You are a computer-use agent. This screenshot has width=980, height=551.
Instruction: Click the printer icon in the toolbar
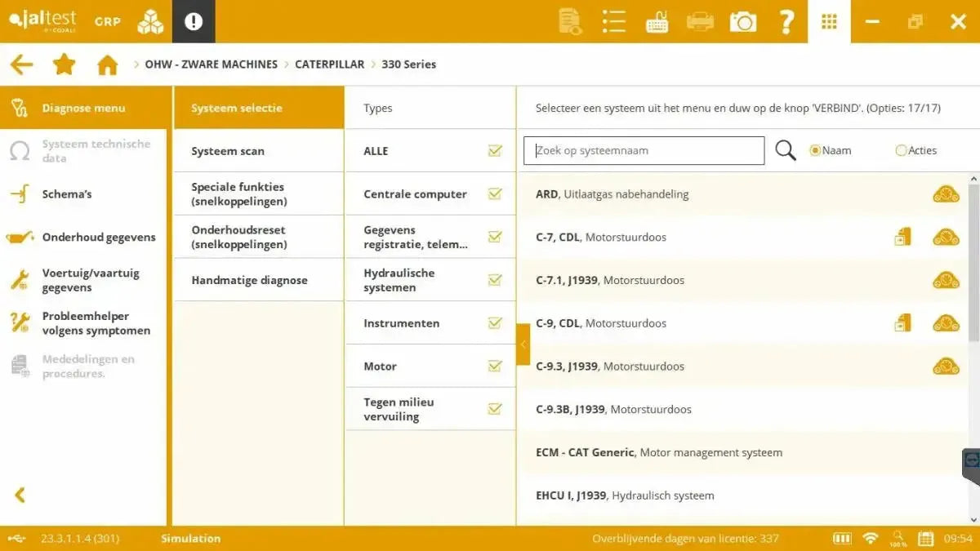[700, 21]
